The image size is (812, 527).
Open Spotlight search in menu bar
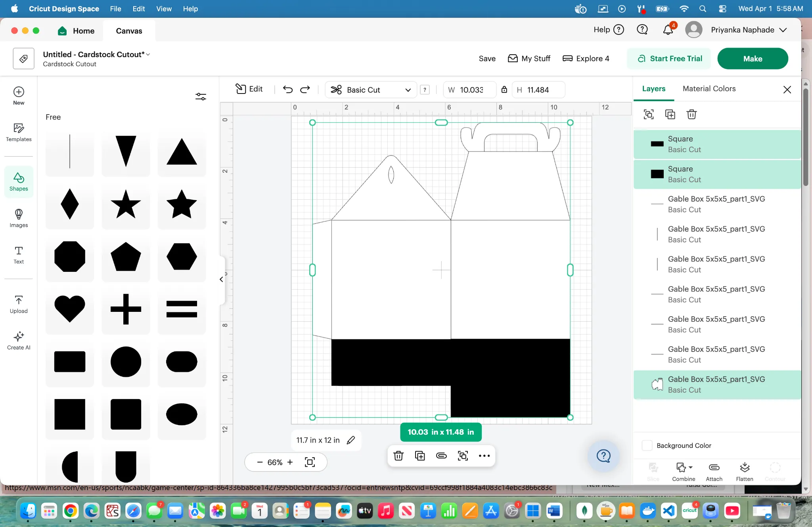point(703,9)
